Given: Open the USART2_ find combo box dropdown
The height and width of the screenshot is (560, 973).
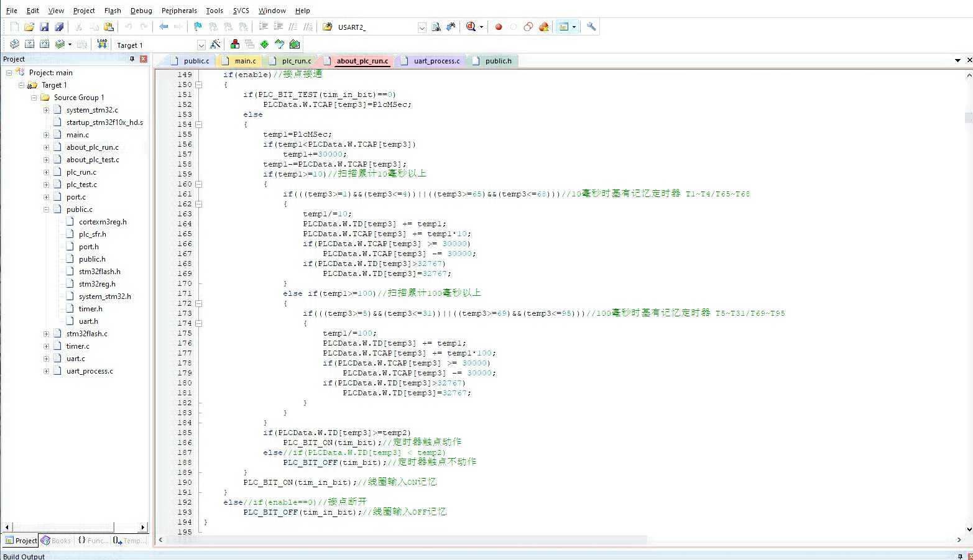Looking at the screenshot, I should pos(422,27).
